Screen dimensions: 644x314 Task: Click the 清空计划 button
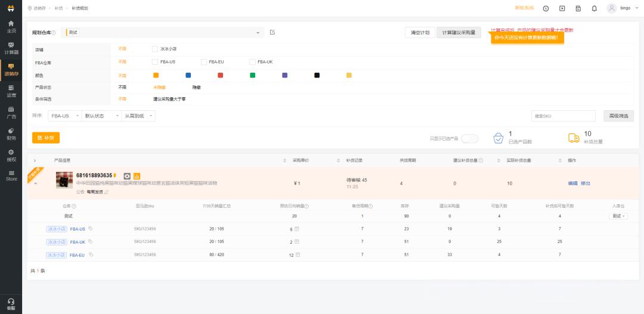coord(419,33)
